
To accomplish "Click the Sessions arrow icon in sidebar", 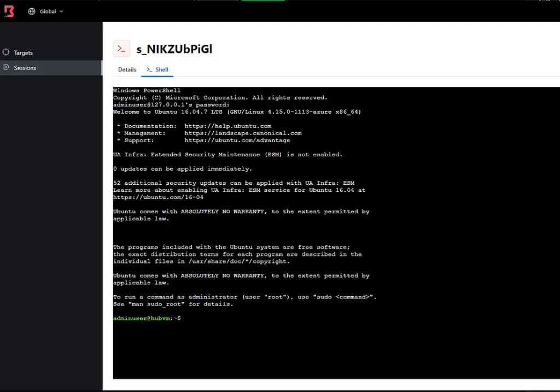I will click(6, 68).
